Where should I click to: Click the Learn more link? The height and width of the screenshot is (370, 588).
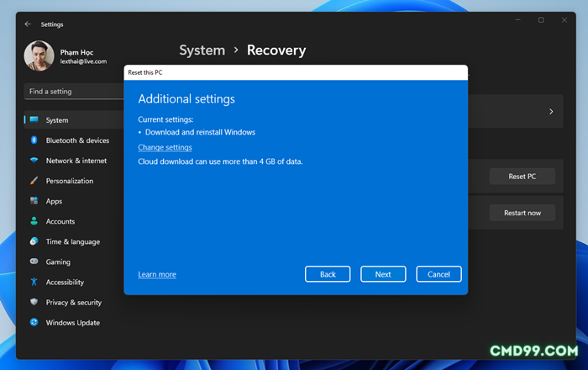pyautogui.click(x=157, y=274)
